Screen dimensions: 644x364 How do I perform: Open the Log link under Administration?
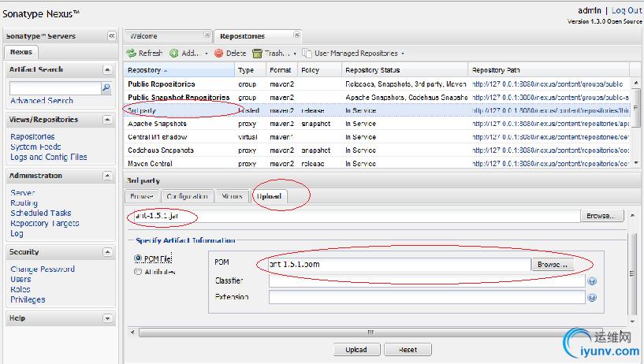(17, 233)
